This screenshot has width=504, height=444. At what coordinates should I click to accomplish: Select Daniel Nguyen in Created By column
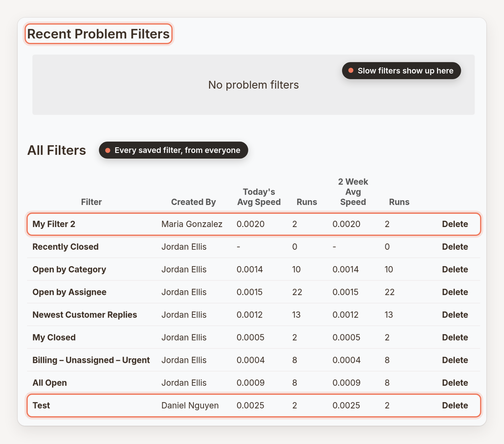pos(190,406)
